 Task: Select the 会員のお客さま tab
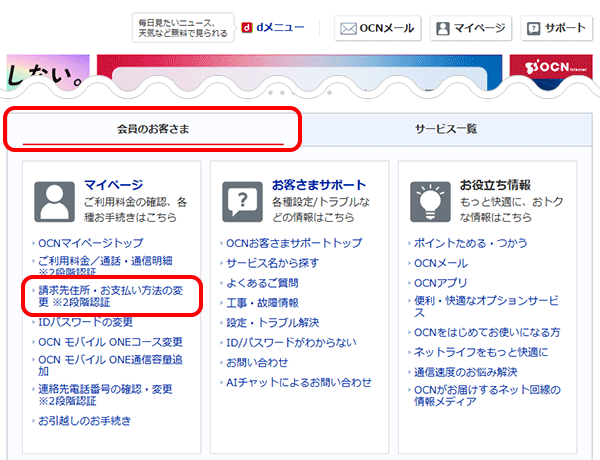(153, 129)
